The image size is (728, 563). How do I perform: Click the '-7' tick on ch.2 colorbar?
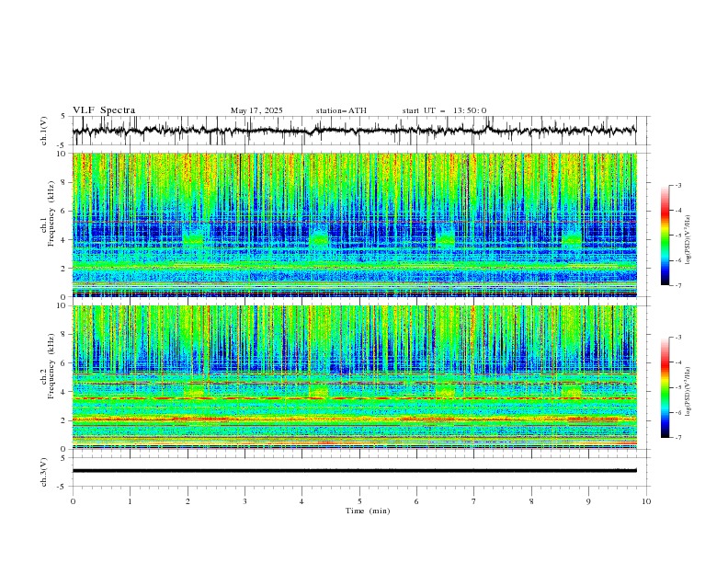coord(677,438)
